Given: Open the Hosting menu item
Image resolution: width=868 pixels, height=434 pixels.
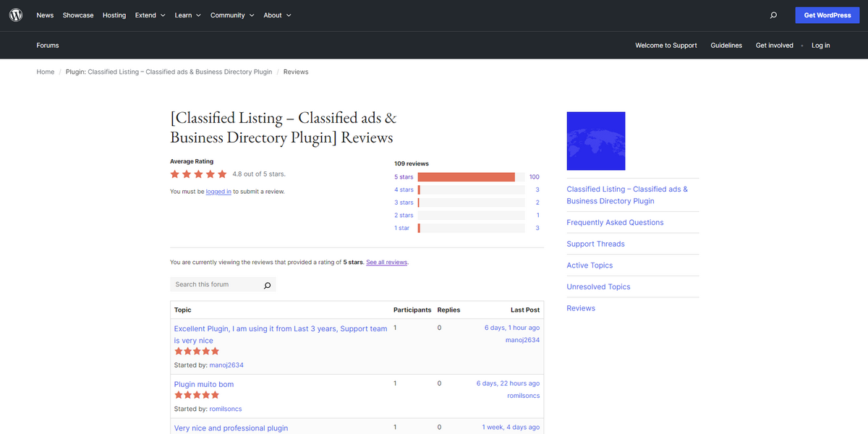Looking at the screenshot, I should coord(114,15).
